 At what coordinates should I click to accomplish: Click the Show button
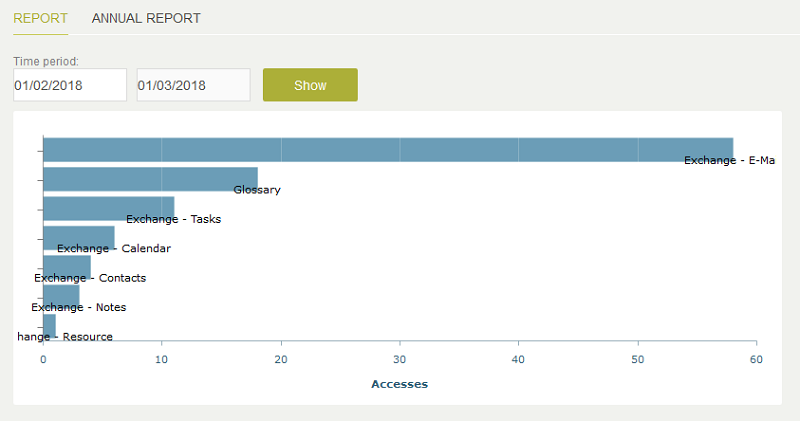click(310, 85)
